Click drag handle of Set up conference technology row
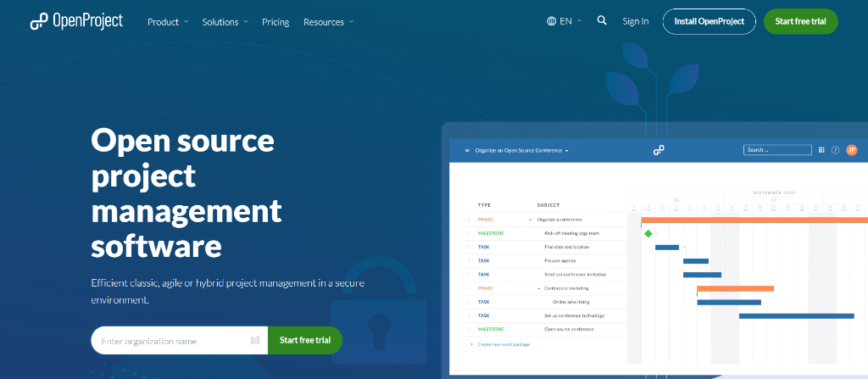This screenshot has width=868, height=379. (469, 315)
